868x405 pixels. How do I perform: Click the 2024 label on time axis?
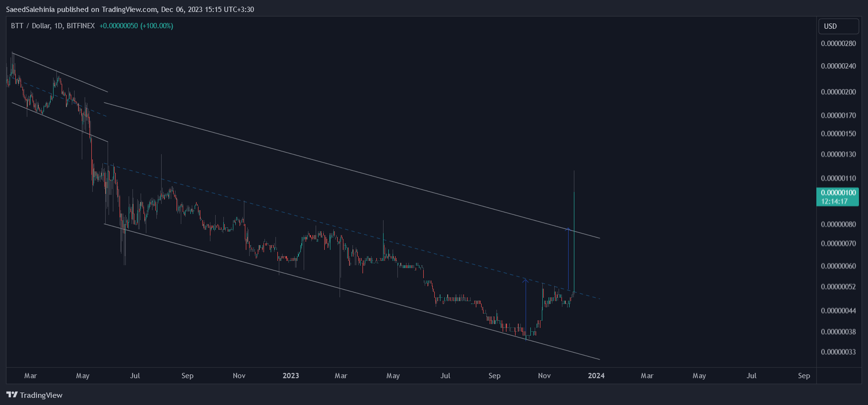pos(596,376)
